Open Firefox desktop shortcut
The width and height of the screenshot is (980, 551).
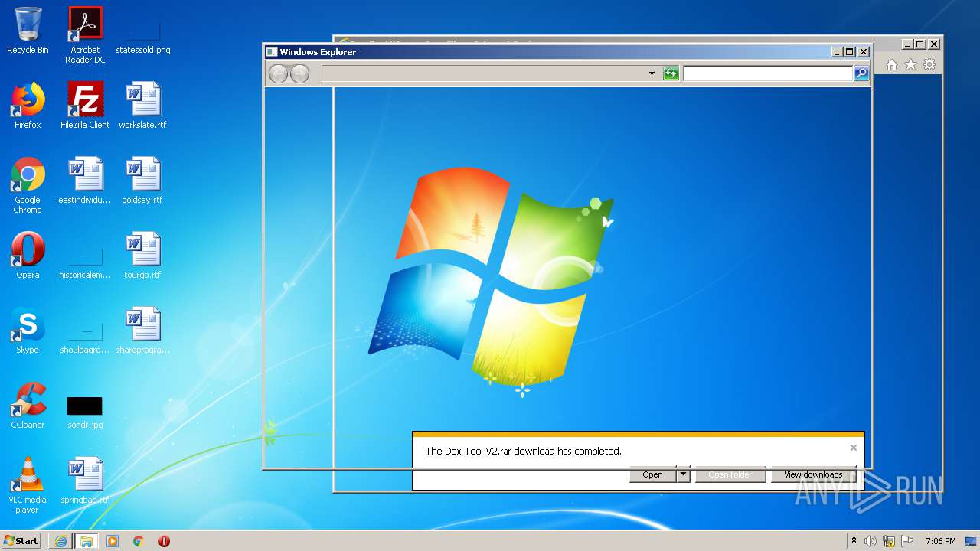pos(28,106)
